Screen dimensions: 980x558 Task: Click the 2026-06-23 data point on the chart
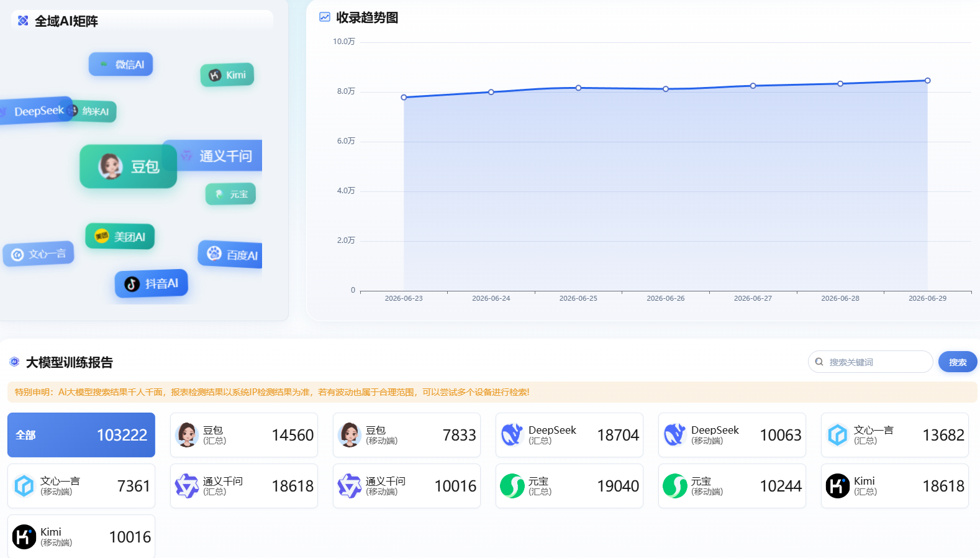tap(404, 98)
